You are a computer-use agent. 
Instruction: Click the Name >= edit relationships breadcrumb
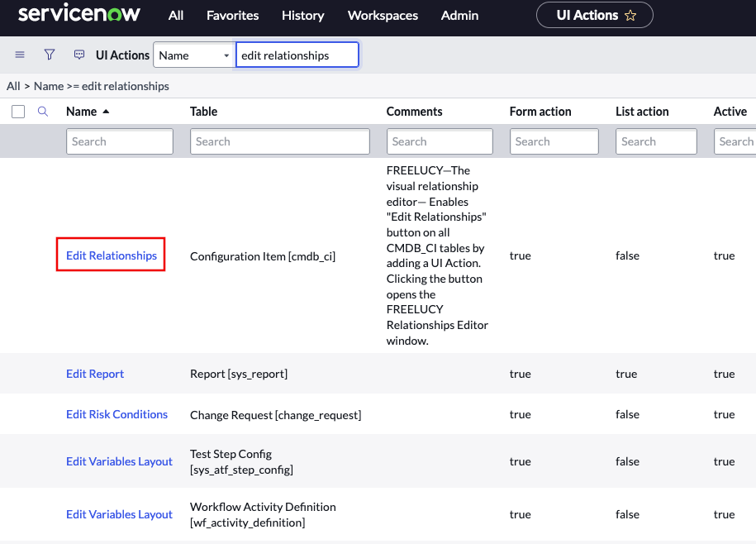coord(102,86)
